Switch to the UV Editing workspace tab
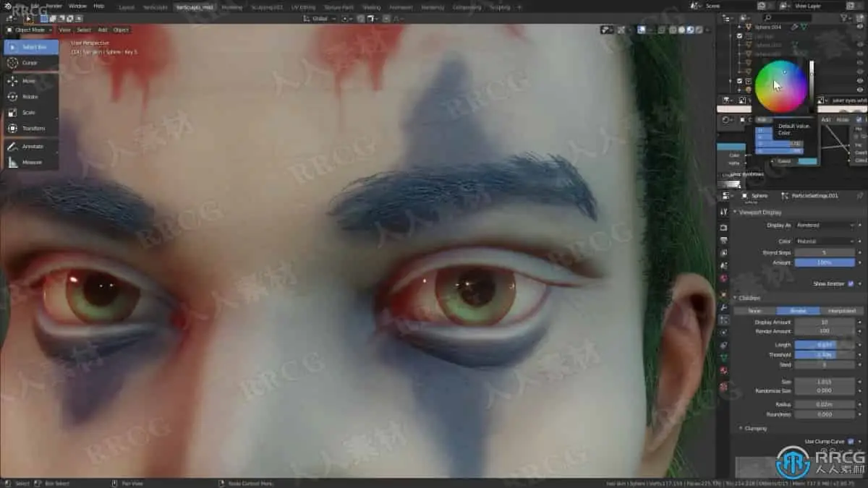The height and width of the screenshot is (488, 868). pyautogui.click(x=303, y=7)
